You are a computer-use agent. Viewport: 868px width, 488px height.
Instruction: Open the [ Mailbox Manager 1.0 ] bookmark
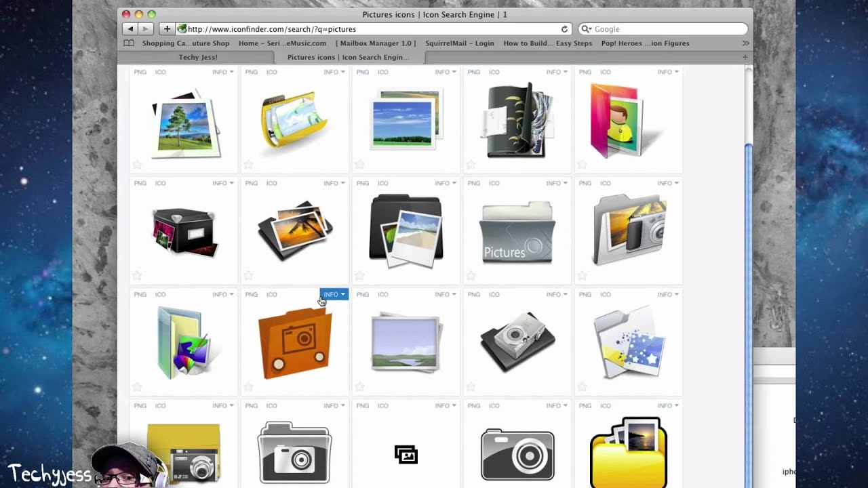pyautogui.click(x=376, y=43)
